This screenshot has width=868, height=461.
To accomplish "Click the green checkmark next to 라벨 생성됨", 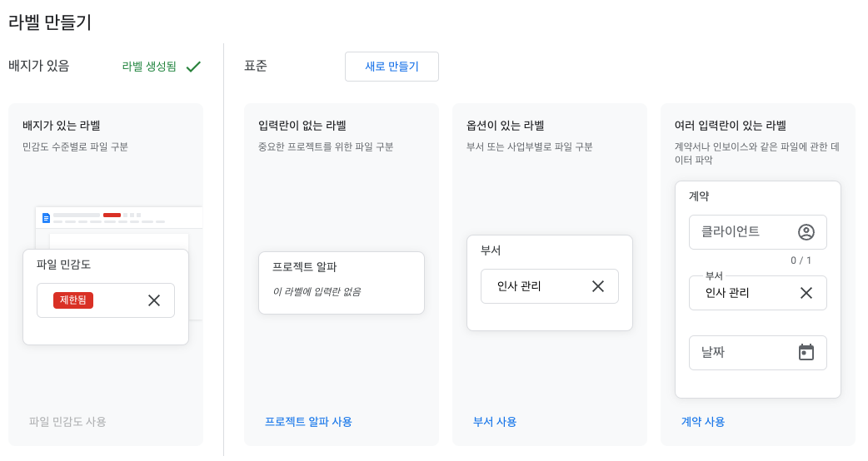I will pyautogui.click(x=193, y=67).
